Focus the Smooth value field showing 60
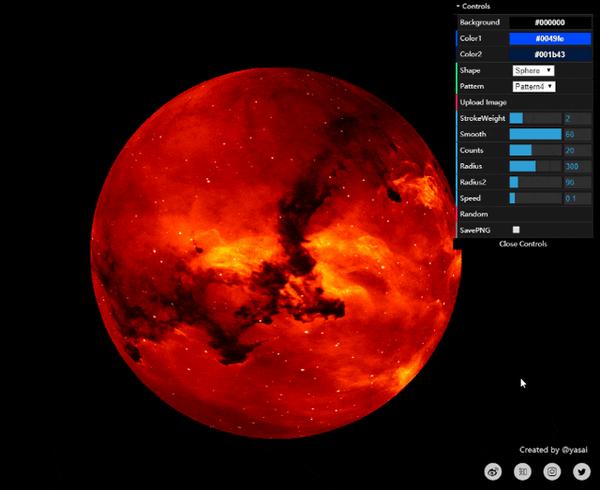 point(577,134)
